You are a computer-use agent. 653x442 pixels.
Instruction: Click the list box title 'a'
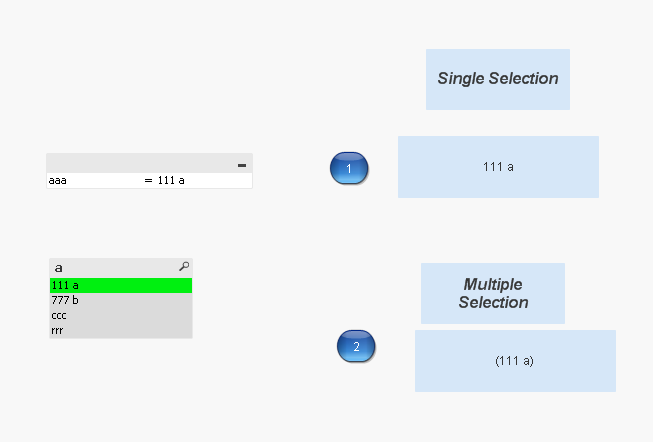59,267
